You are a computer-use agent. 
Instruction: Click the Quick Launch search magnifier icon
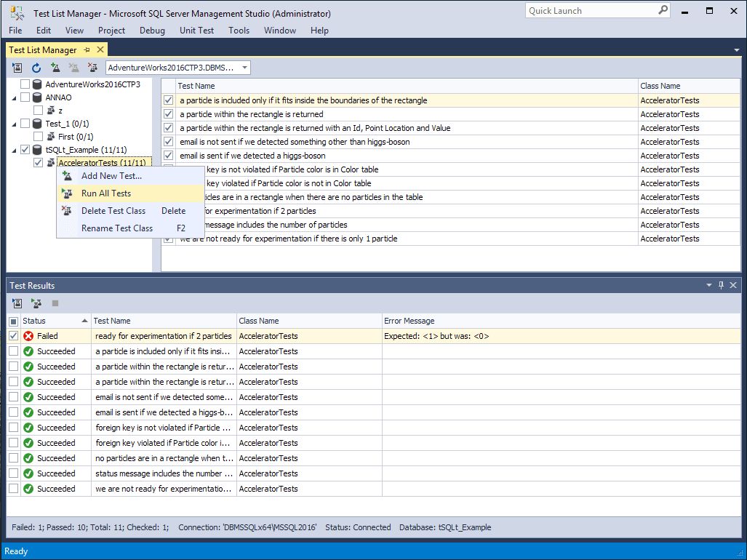pyautogui.click(x=663, y=10)
